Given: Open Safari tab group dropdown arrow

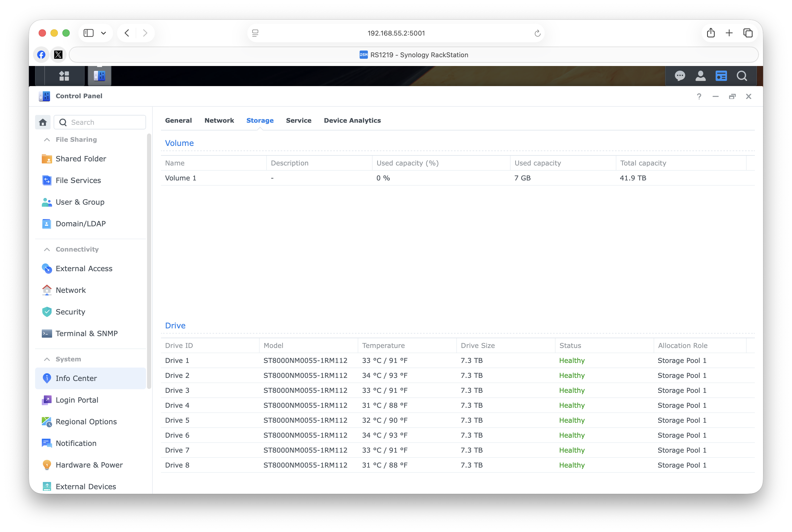Looking at the screenshot, I should point(104,33).
